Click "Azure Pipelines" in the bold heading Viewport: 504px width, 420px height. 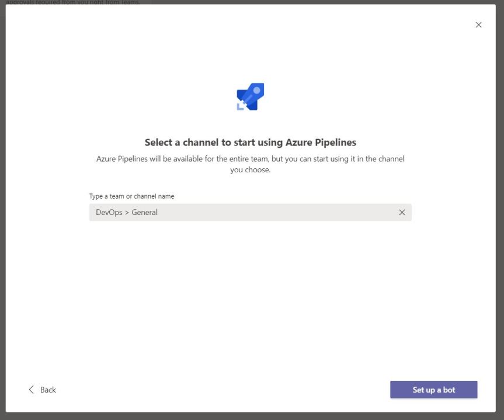pos(321,142)
